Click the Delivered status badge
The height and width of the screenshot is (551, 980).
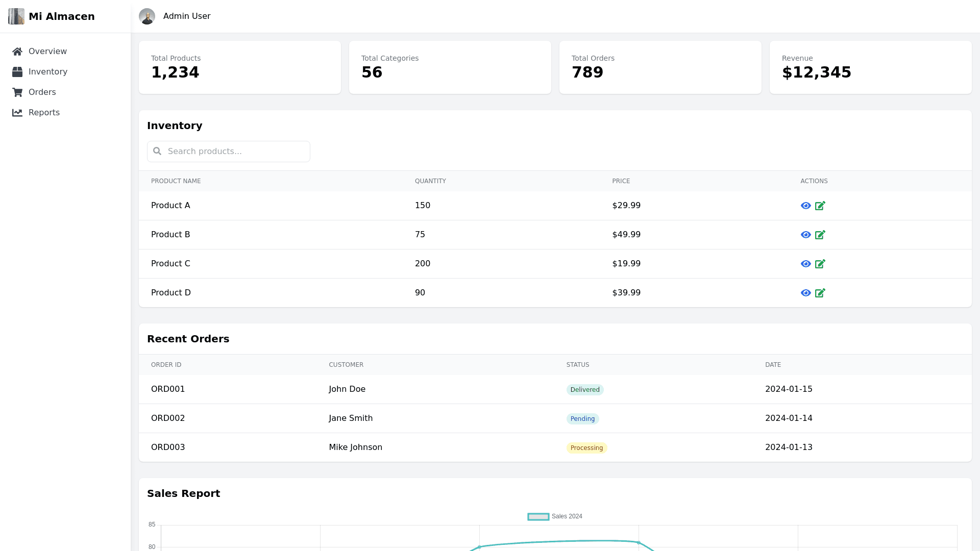pos(585,390)
